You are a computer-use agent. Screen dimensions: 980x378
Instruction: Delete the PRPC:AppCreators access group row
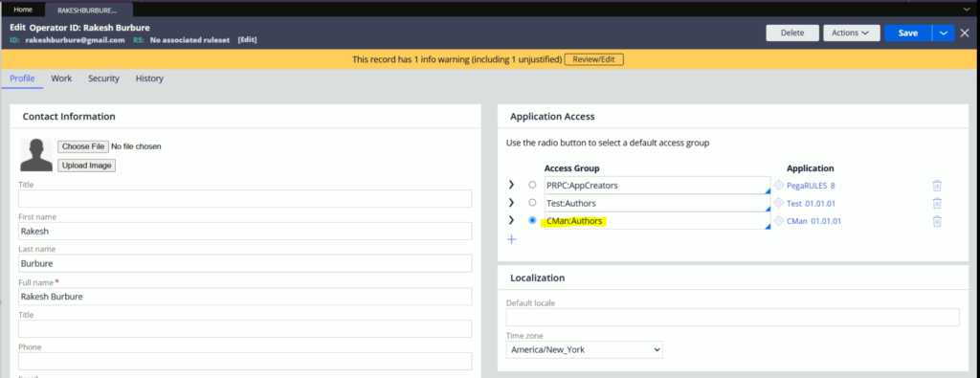(937, 186)
